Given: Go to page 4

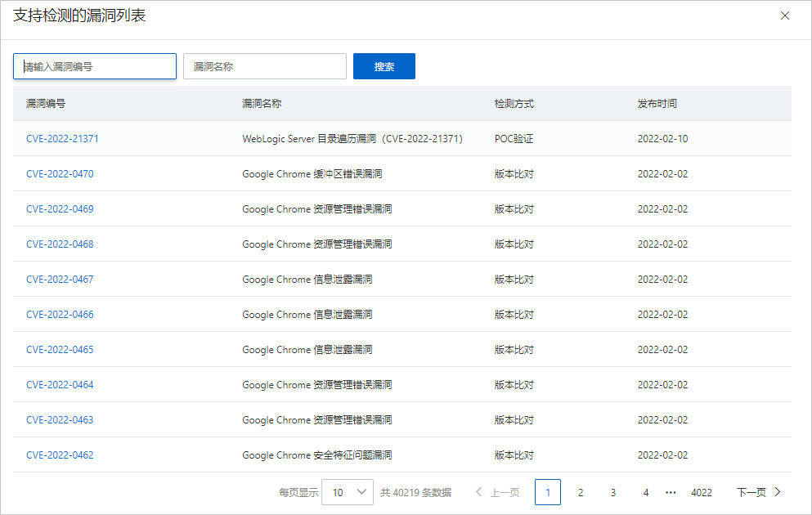Looking at the screenshot, I should click(x=646, y=492).
